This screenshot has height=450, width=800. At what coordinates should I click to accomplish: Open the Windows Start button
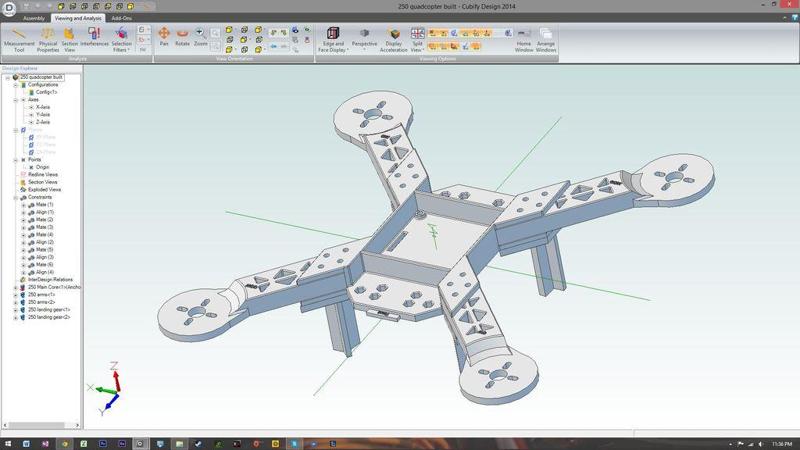(8, 444)
